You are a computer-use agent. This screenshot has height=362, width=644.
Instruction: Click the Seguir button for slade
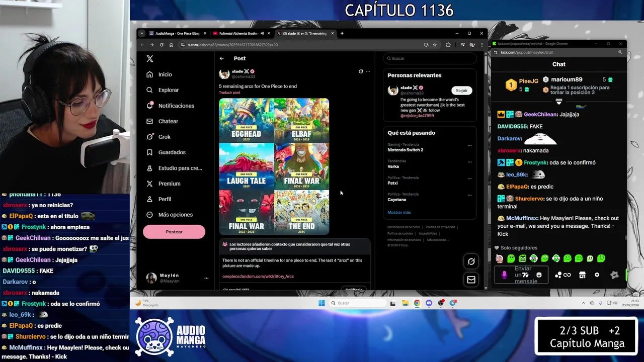pos(462,90)
